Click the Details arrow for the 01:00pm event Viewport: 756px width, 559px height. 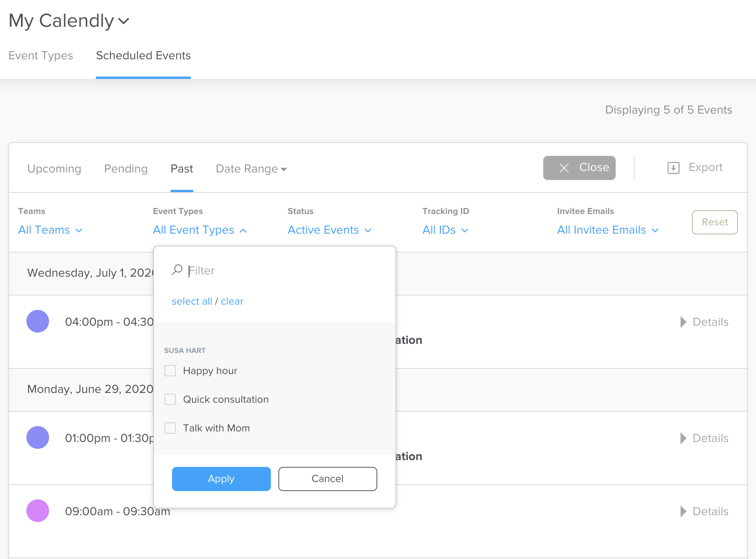(x=683, y=438)
